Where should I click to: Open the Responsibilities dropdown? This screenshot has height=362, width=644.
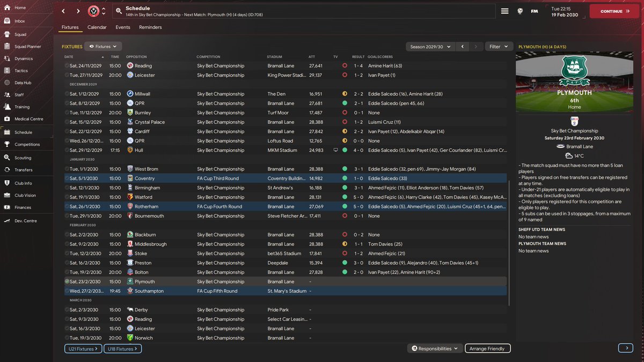[x=435, y=349]
